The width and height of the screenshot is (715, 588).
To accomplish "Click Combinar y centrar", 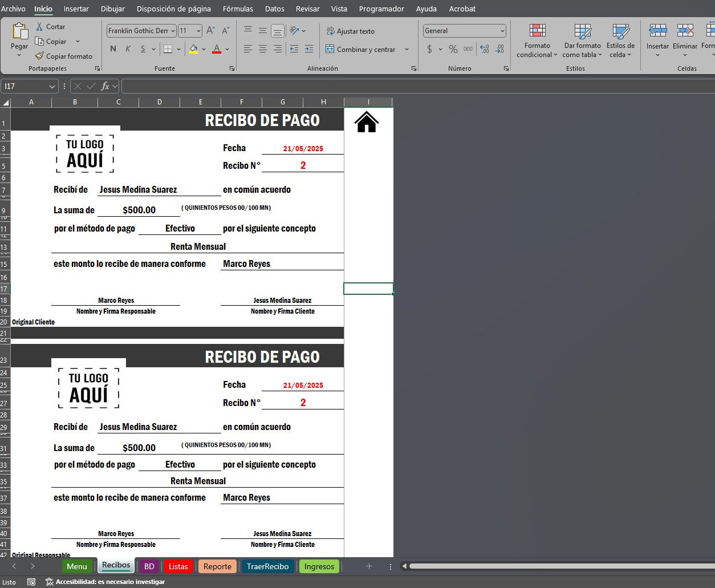I will (x=361, y=50).
